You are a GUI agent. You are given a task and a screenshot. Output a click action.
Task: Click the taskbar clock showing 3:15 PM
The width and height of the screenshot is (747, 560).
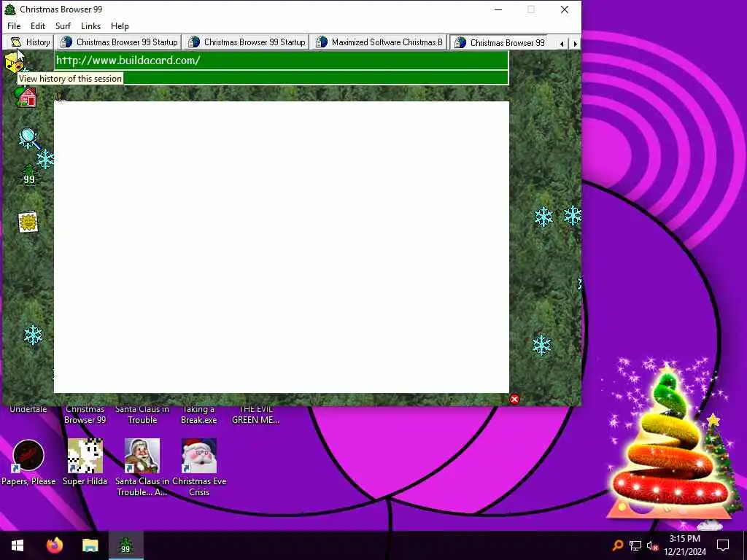click(x=684, y=545)
